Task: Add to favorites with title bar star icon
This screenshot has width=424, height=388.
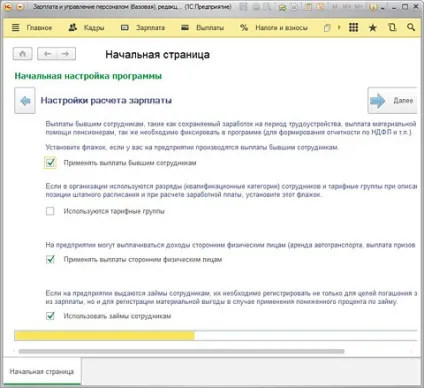Action: [282, 7]
